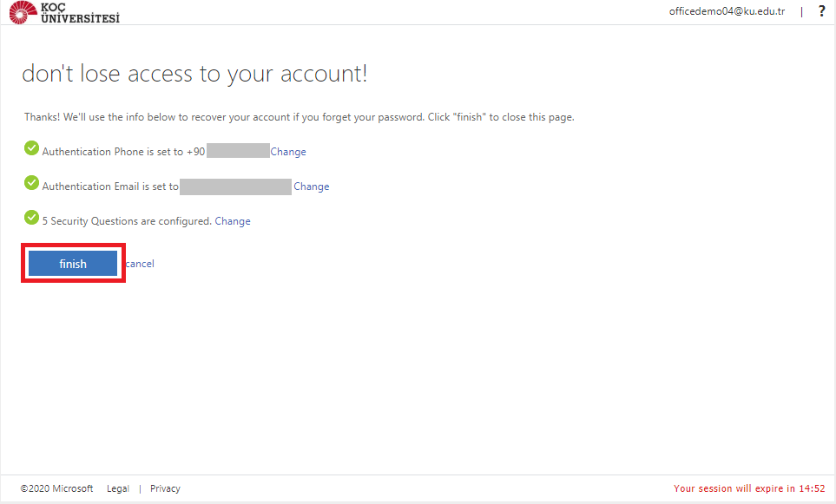Click green checkmark beside Authentication Phone
This screenshot has height=504, width=836.
32,149
